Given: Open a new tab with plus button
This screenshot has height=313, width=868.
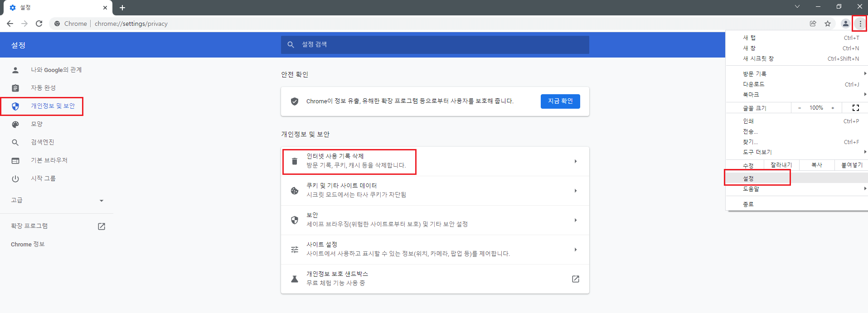Looking at the screenshot, I should coord(122,8).
